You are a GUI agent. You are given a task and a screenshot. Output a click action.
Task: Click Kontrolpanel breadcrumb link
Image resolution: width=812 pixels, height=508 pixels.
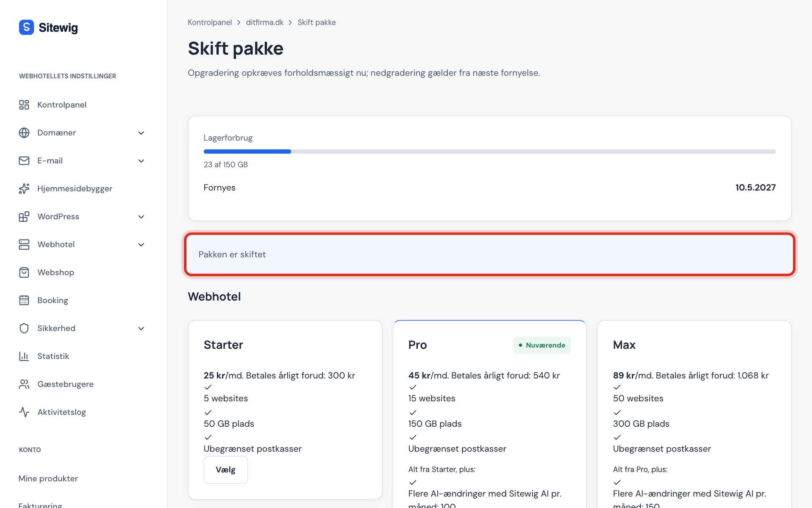tap(210, 22)
